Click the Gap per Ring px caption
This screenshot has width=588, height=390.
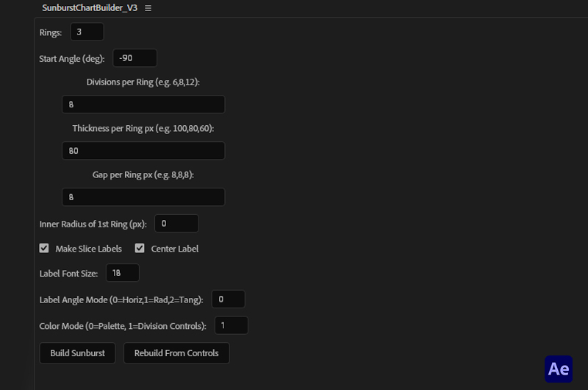pyautogui.click(x=143, y=174)
